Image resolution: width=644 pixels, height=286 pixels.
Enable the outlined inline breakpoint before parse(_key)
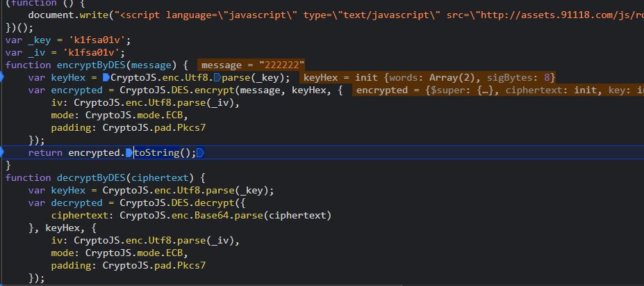[x=217, y=78]
